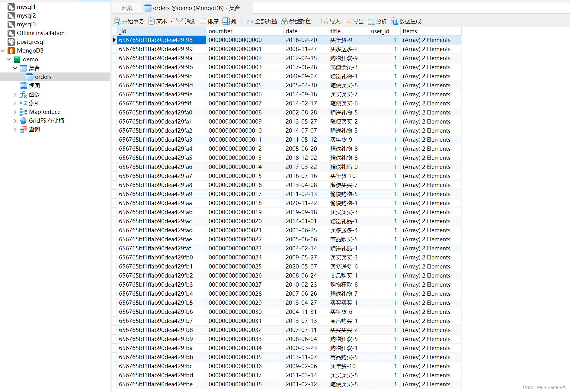Screen dimensions: 570x392
Task: Click the date column header
Action: pyautogui.click(x=306, y=31)
